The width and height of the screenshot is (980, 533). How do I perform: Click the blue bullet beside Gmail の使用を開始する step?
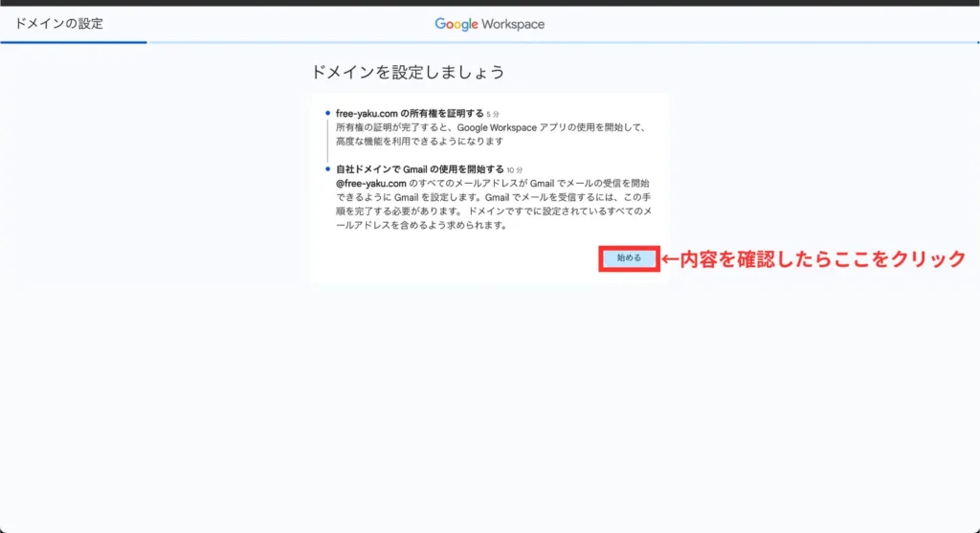point(327,168)
